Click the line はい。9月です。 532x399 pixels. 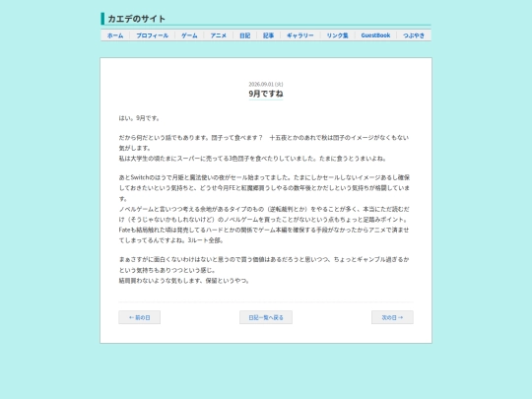pyautogui.click(x=139, y=118)
